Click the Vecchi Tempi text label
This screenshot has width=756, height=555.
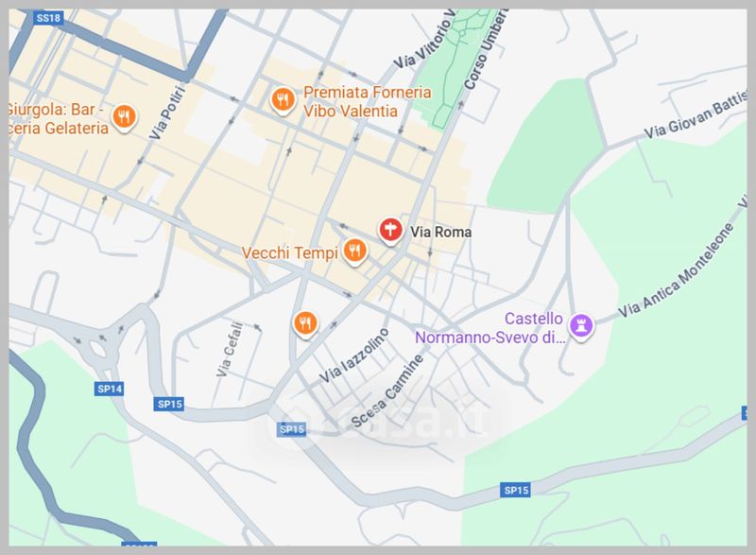(x=290, y=252)
